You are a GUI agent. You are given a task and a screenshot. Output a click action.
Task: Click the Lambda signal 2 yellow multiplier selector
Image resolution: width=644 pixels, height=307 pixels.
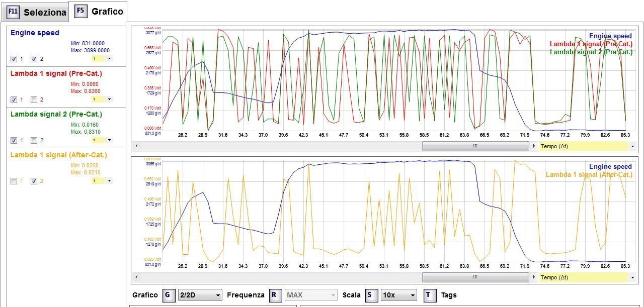pos(102,140)
